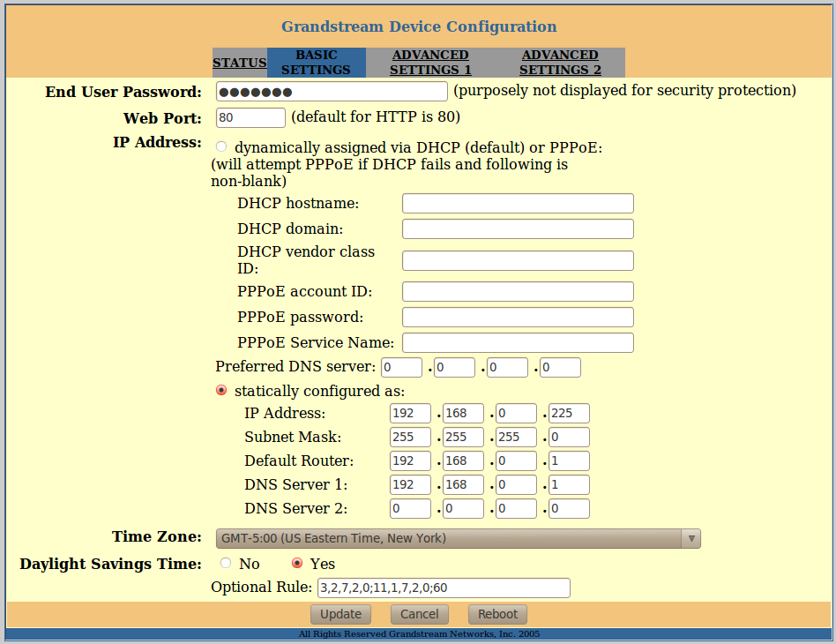Screen dimensions: 836x644
Task: Click static IP Address third octet field
Action: coord(516,413)
